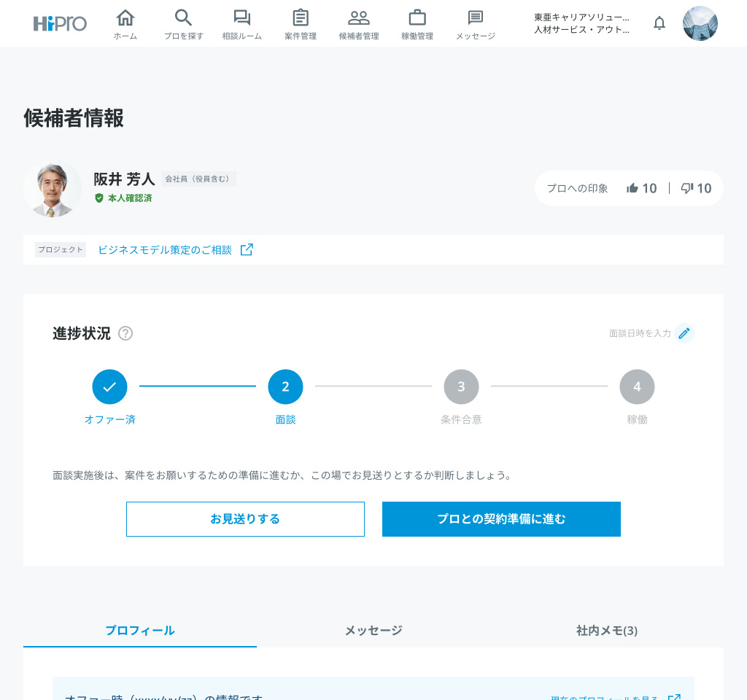747x700 pixels.
Task: Click step 2 面談 progress marker
Action: click(x=285, y=387)
